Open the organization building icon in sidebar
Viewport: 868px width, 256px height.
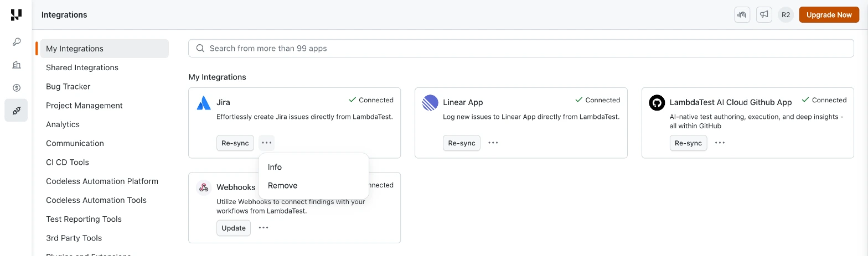pyautogui.click(x=16, y=65)
